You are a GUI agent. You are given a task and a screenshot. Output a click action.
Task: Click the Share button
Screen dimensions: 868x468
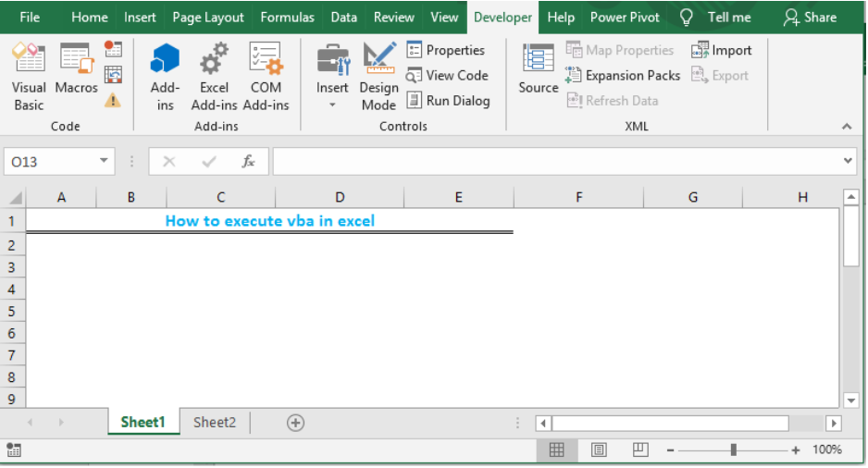[810, 18]
